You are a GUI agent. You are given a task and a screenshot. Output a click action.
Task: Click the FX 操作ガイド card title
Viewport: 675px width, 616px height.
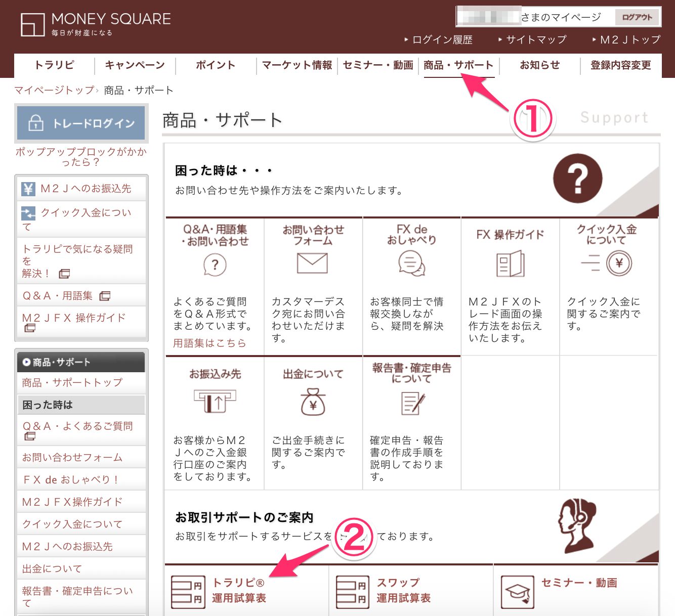coord(510,235)
